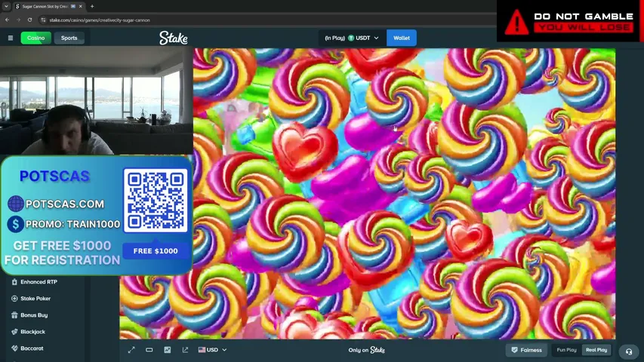Screen dimensions: 644x362
Task: Click the Stake Poker chip icon
Action: point(14,299)
